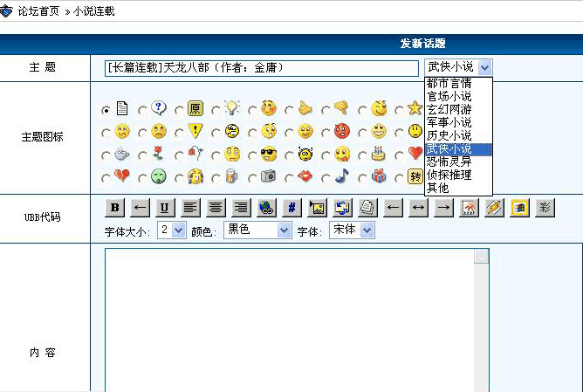Open the 颜色 color dropdown showing 黑色
The width and height of the screenshot is (583, 392).
pos(284,230)
